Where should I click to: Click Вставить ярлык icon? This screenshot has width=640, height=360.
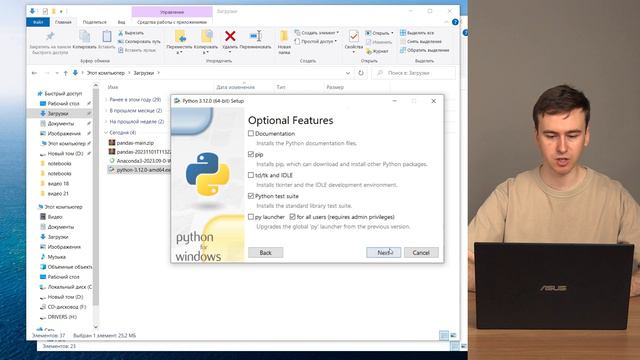click(x=121, y=50)
